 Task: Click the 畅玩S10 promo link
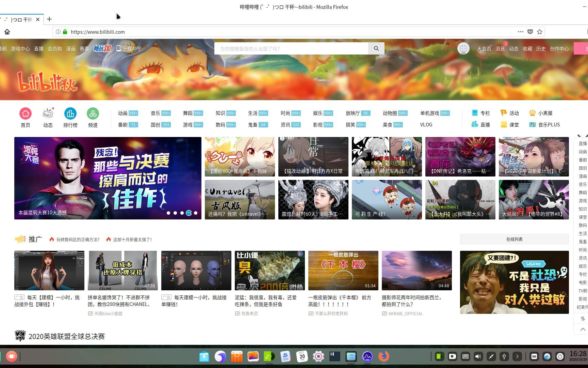click(x=102, y=48)
